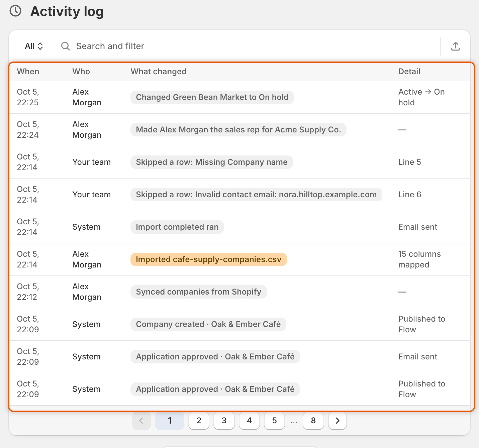Select the What changed column header
This screenshot has height=448, width=479.
pyautogui.click(x=159, y=72)
